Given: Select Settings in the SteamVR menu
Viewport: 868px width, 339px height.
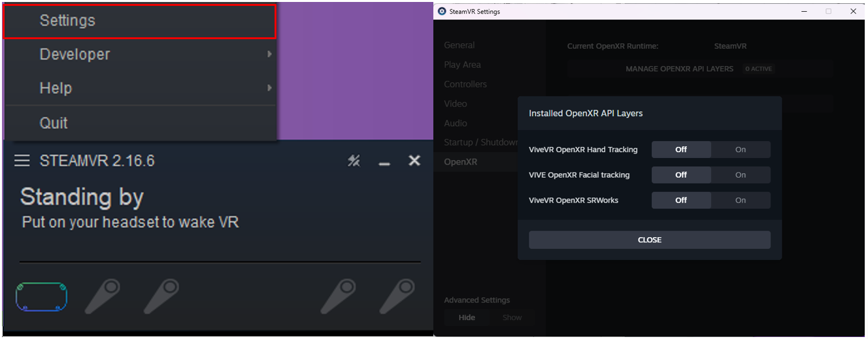Looking at the screenshot, I should coord(141,21).
